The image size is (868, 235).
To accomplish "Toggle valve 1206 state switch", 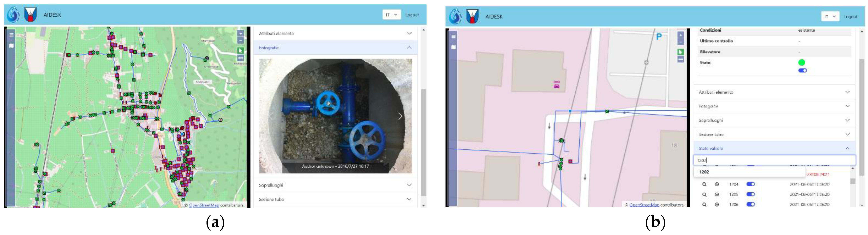I will click(x=750, y=204).
